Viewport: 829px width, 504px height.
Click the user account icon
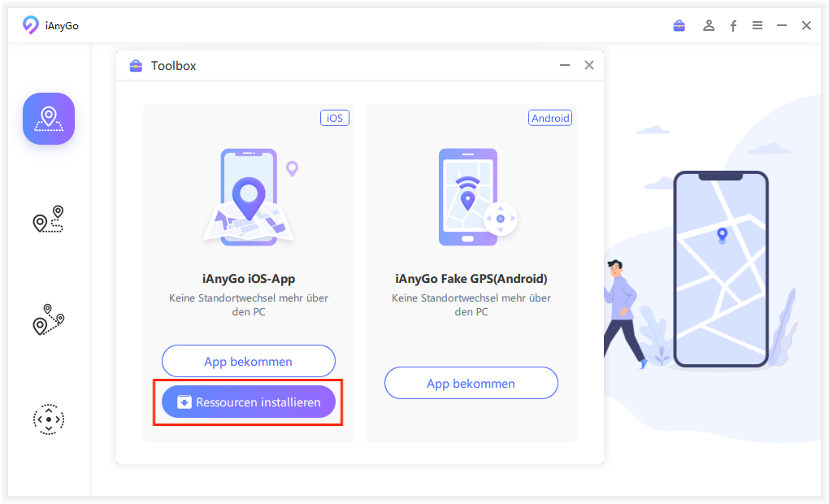709,26
